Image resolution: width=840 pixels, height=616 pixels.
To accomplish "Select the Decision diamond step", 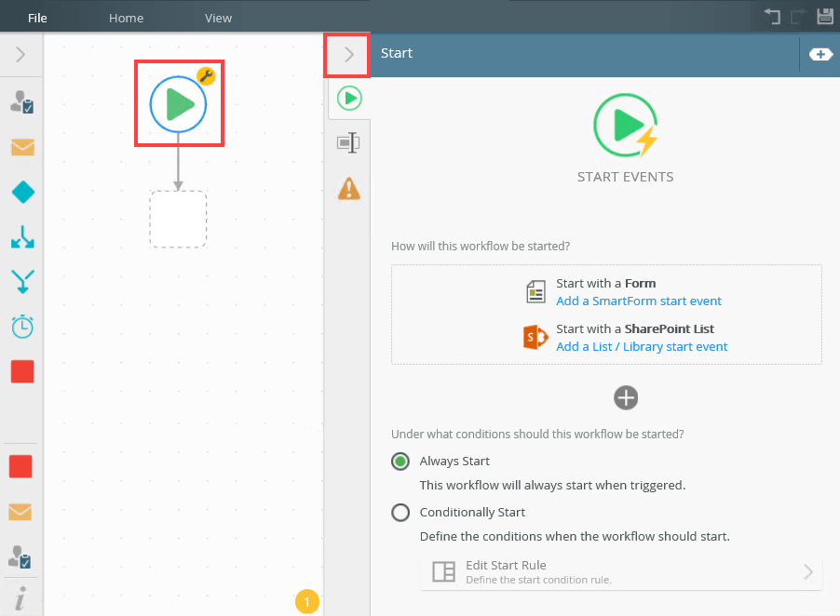I will point(22,192).
